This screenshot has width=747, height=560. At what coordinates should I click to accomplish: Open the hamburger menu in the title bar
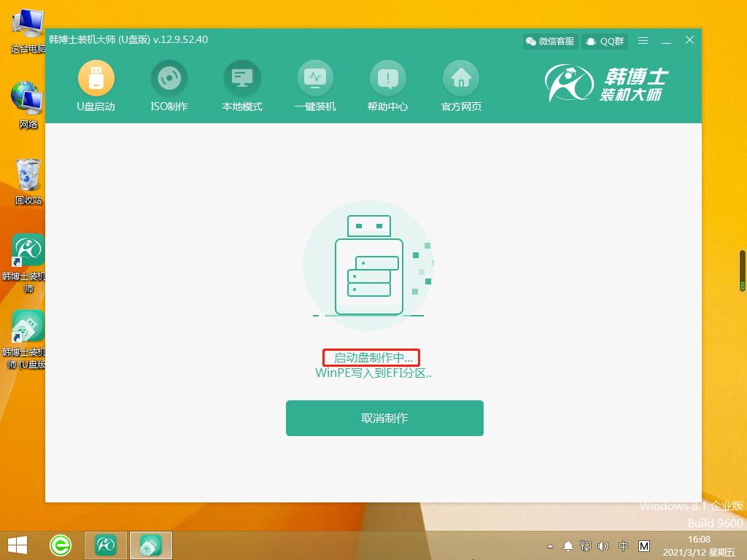(x=642, y=41)
